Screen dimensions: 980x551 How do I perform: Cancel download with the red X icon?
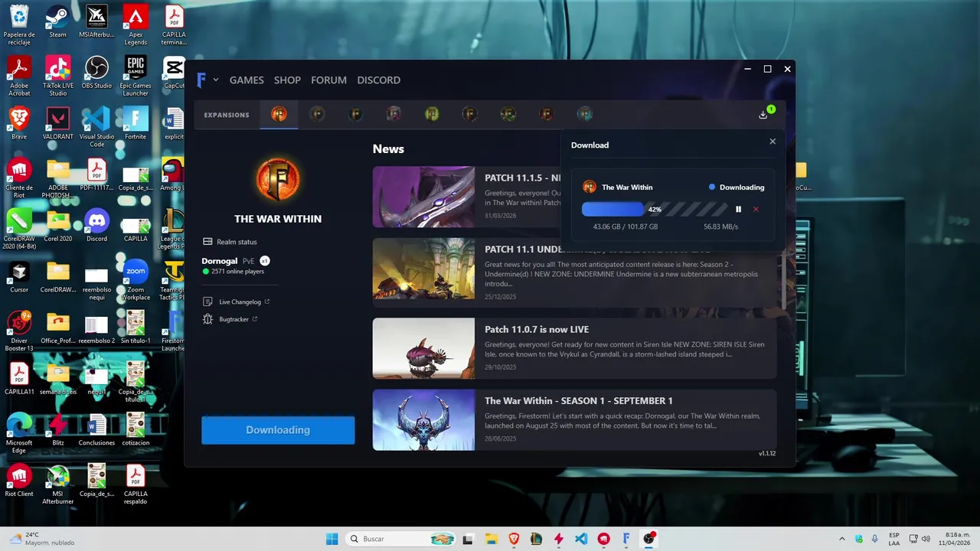coord(756,209)
